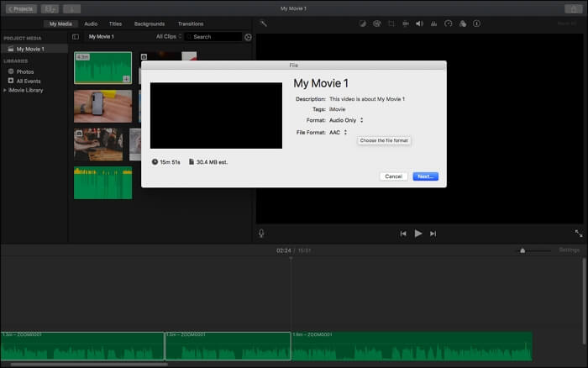Open the File Format AAC dropdown
This screenshot has height=368, width=588.
click(x=338, y=132)
